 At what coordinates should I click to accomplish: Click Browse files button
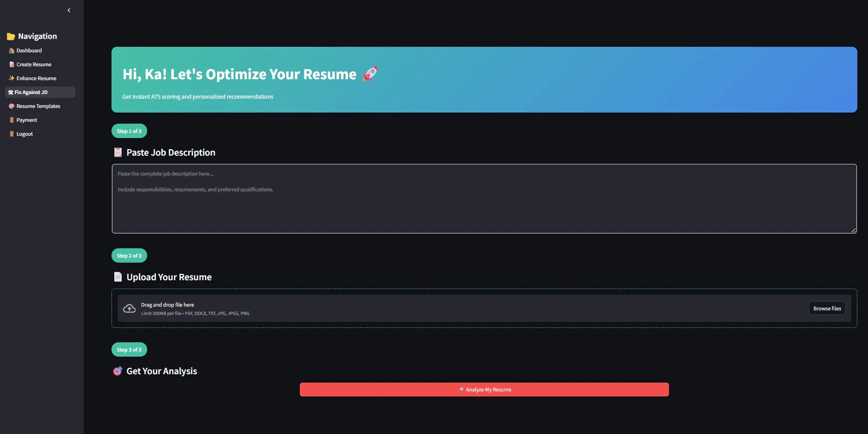point(827,308)
